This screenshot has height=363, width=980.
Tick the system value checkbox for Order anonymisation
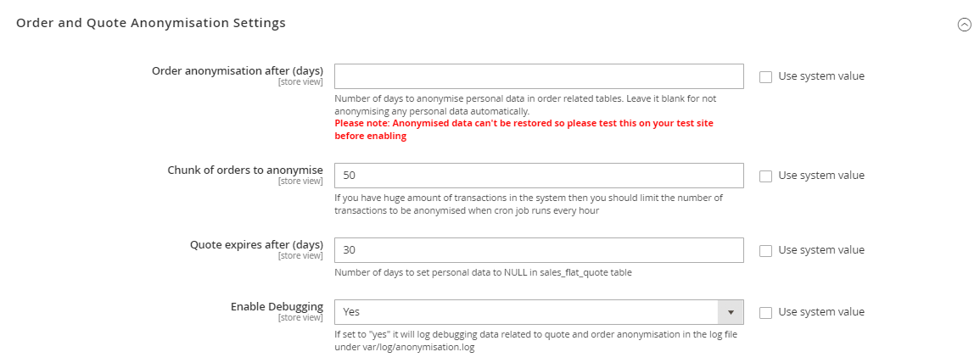(765, 76)
